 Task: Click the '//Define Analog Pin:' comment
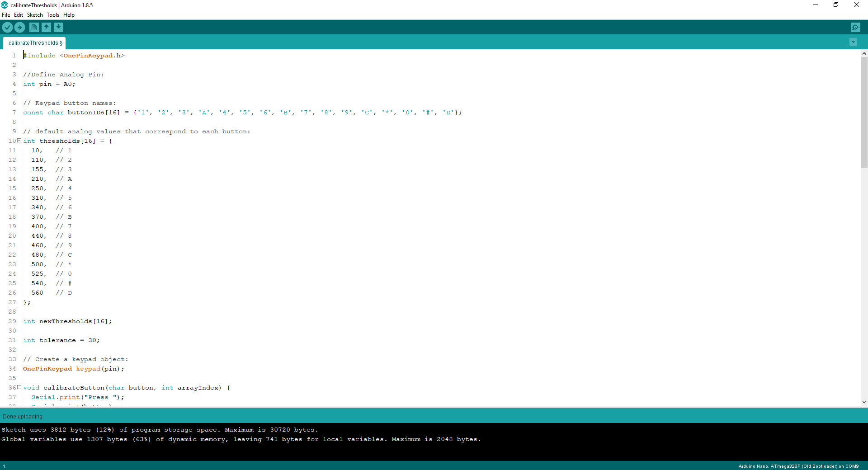click(x=64, y=75)
